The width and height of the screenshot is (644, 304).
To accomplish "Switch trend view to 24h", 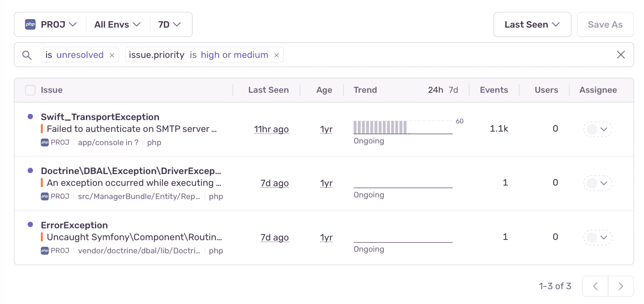I will click(435, 90).
